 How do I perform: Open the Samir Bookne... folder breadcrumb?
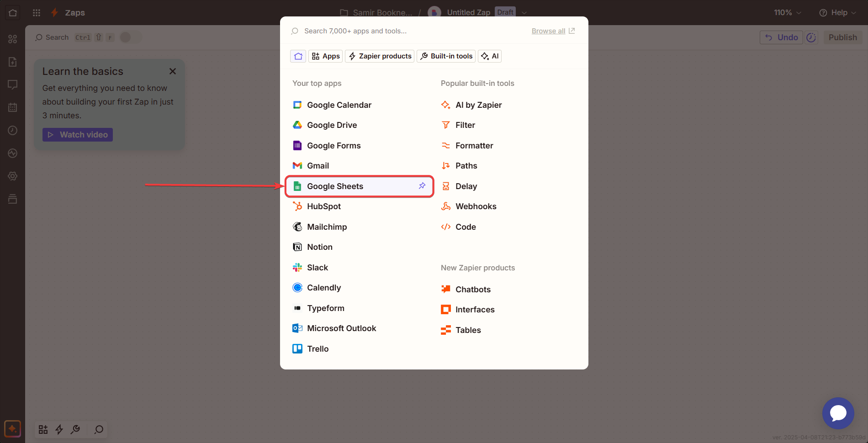tap(376, 13)
